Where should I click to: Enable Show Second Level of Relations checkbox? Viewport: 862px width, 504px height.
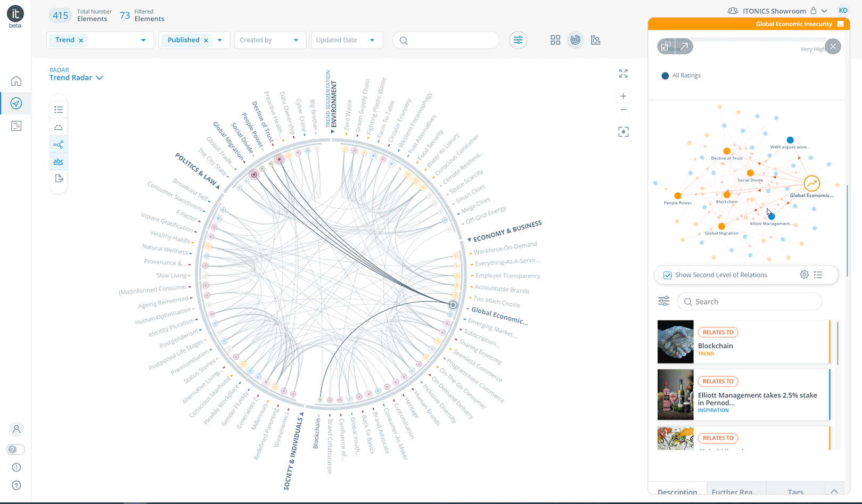click(x=667, y=275)
